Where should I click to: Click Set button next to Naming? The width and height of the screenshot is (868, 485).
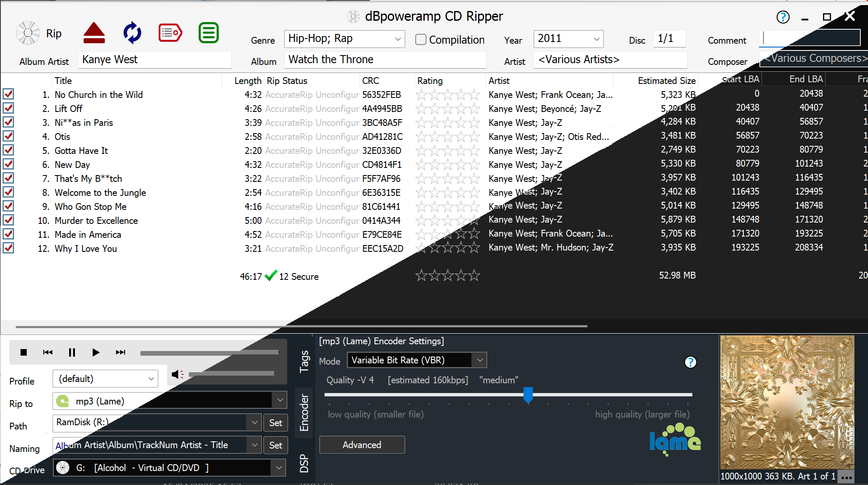point(275,445)
